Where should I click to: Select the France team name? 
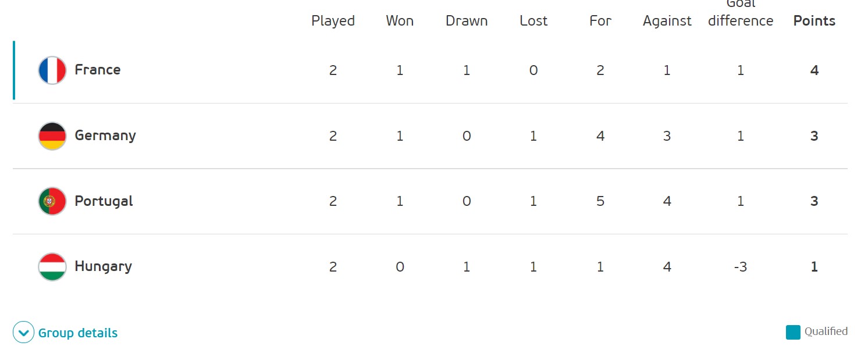(98, 70)
